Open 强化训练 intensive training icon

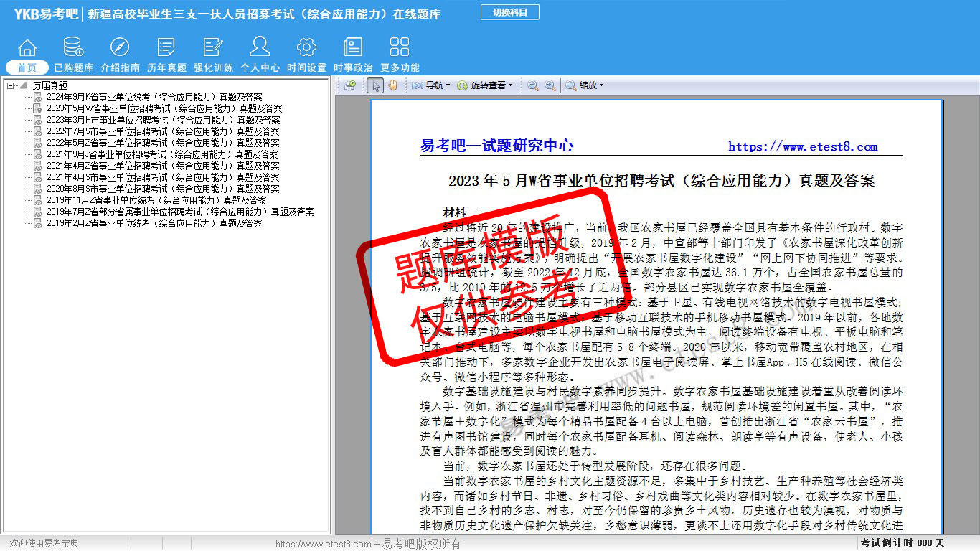click(x=213, y=48)
